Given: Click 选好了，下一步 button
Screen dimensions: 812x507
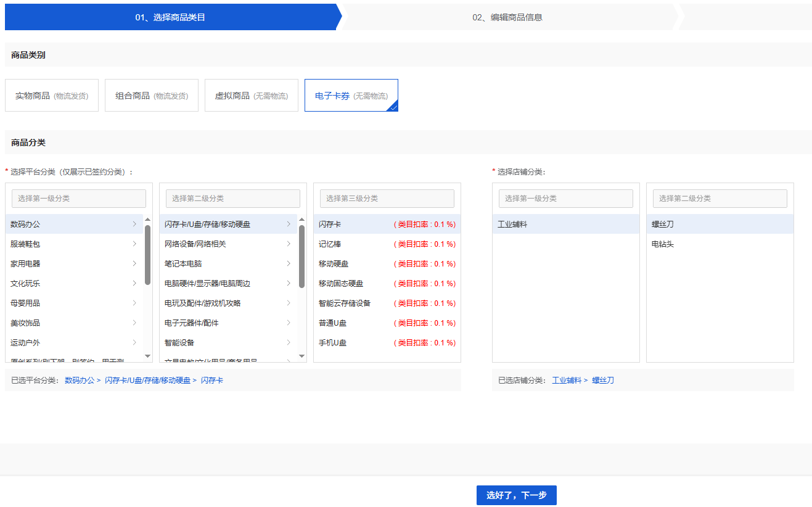Looking at the screenshot, I should click(x=517, y=495).
